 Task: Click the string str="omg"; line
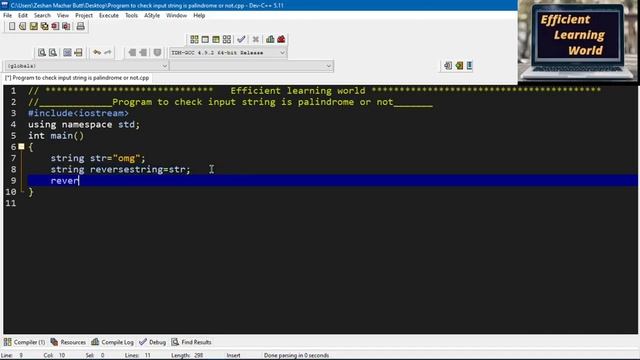pyautogui.click(x=98, y=158)
